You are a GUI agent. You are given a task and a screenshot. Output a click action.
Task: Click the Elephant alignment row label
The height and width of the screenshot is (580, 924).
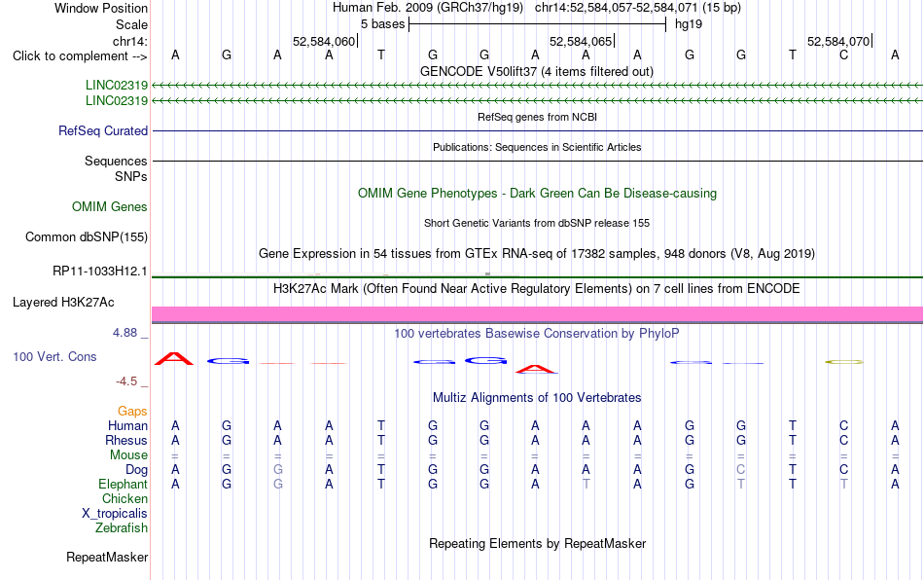[124, 484]
